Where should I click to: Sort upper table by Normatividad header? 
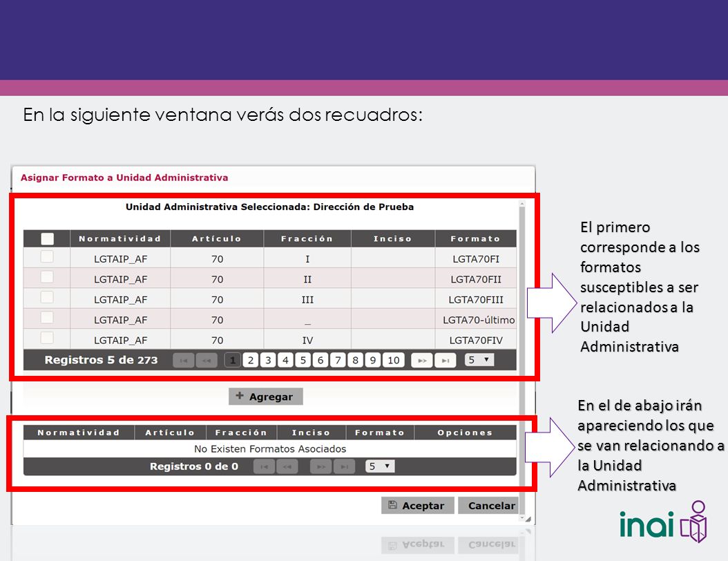tap(119, 239)
